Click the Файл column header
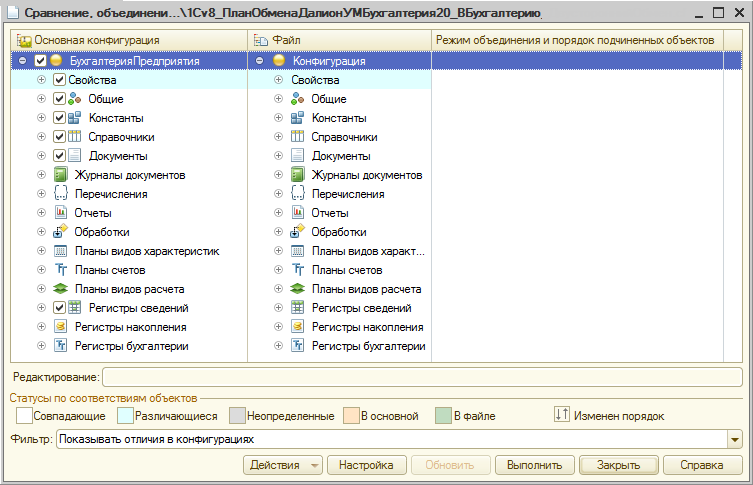This screenshot has height=485, width=753. 340,40
